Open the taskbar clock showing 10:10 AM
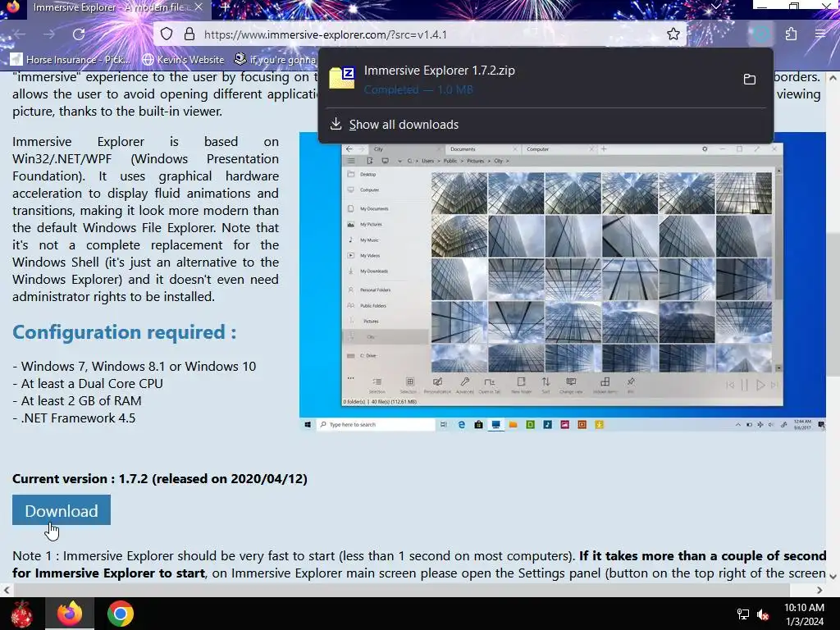Image resolution: width=840 pixels, height=630 pixels. pyautogui.click(x=804, y=614)
